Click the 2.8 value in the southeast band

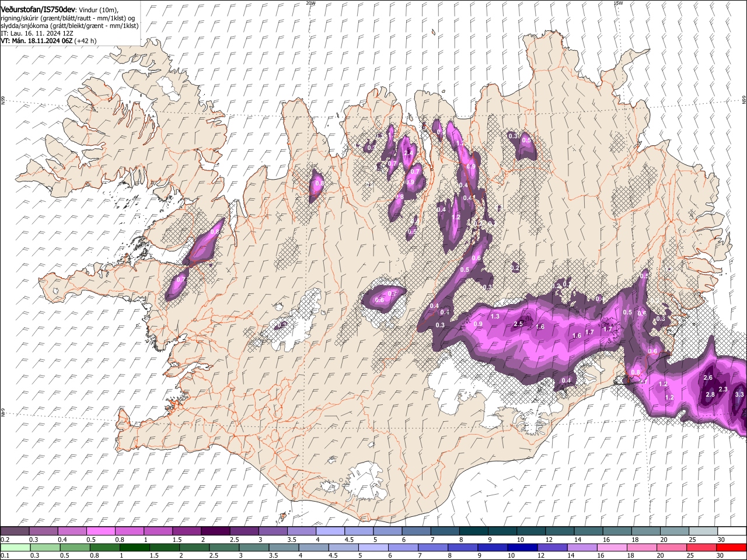pyautogui.click(x=710, y=394)
